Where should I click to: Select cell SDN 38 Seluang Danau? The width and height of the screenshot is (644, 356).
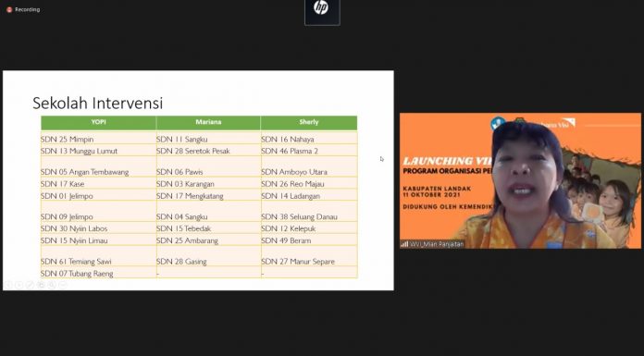pyautogui.click(x=309, y=212)
